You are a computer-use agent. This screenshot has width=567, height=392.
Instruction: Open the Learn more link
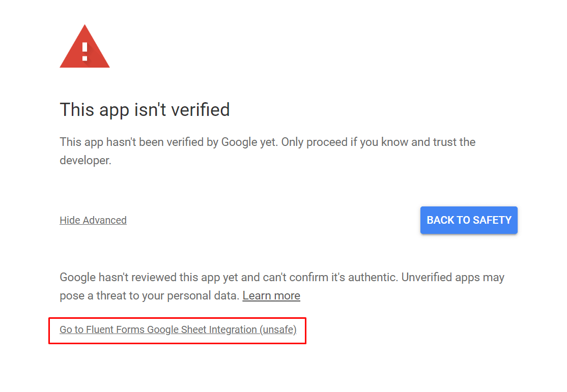pos(271,295)
